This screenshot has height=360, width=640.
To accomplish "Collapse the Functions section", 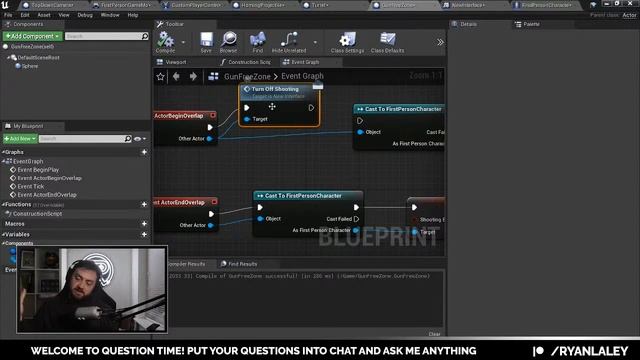I will click(3, 204).
